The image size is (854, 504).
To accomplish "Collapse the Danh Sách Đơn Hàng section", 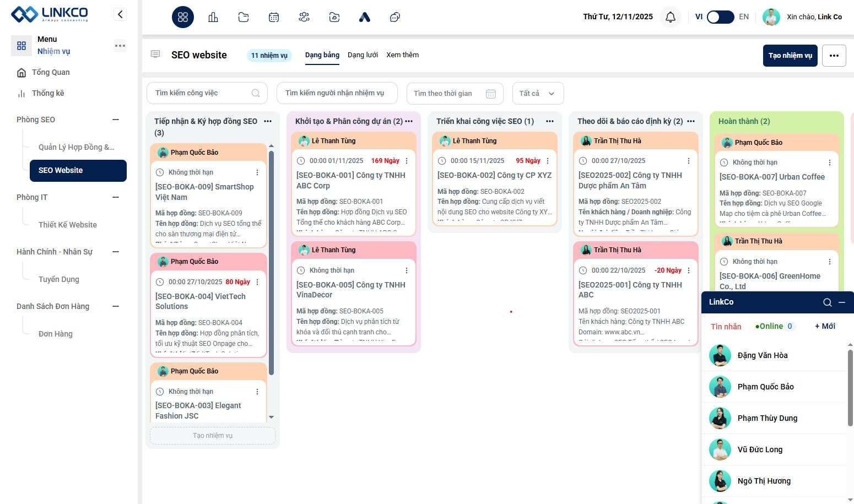I will pos(116,306).
